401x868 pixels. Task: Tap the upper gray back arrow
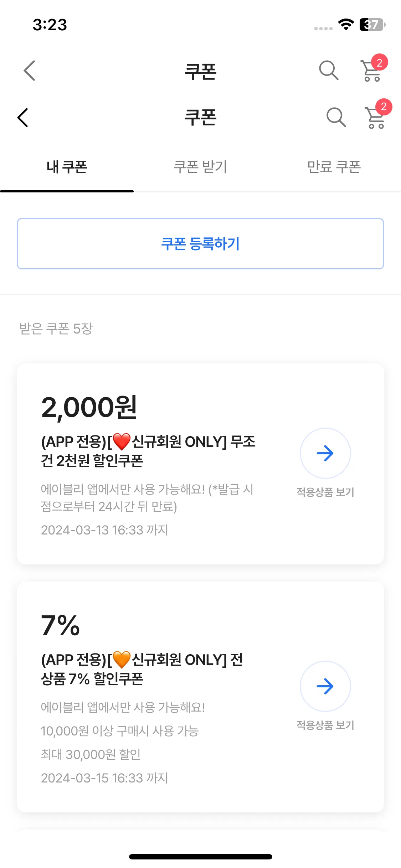pyautogui.click(x=30, y=70)
